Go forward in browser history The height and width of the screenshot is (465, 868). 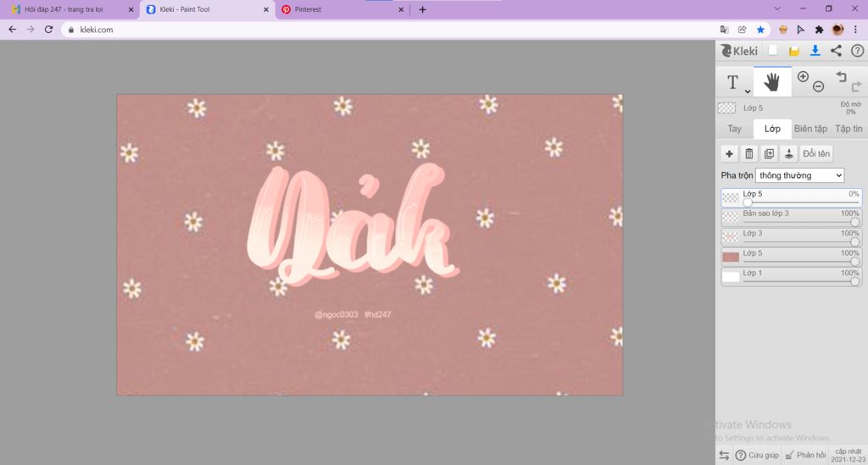tap(31, 30)
